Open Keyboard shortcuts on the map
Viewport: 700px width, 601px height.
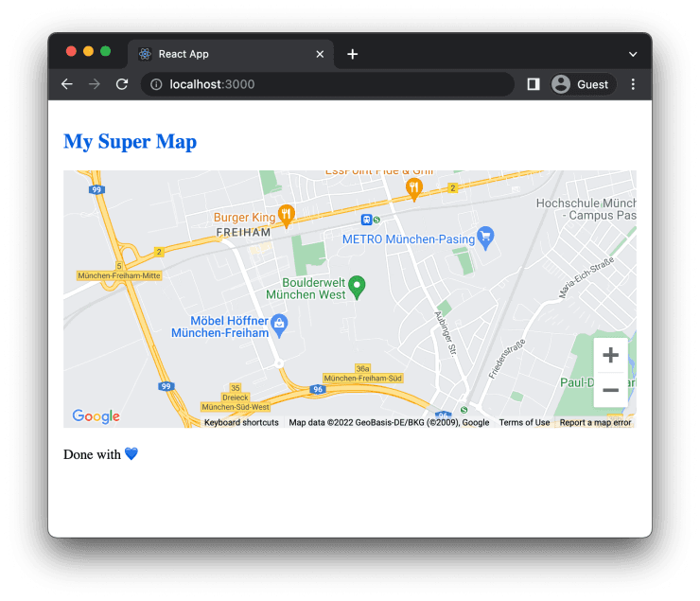(x=241, y=423)
